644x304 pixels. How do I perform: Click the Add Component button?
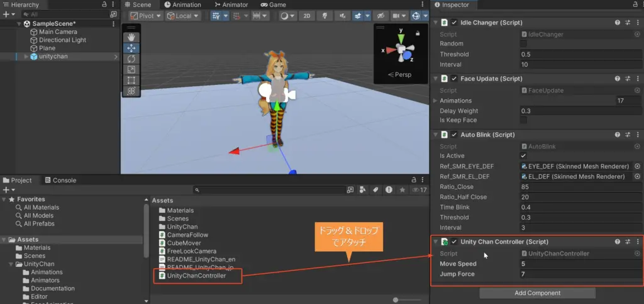[x=537, y=293]
